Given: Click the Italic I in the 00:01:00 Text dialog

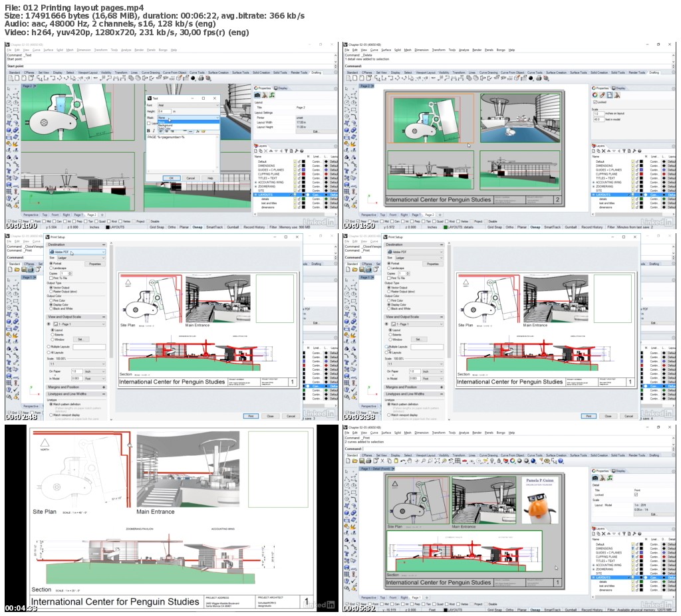Looking at the screenshot, I should click(x=154, y=131).
